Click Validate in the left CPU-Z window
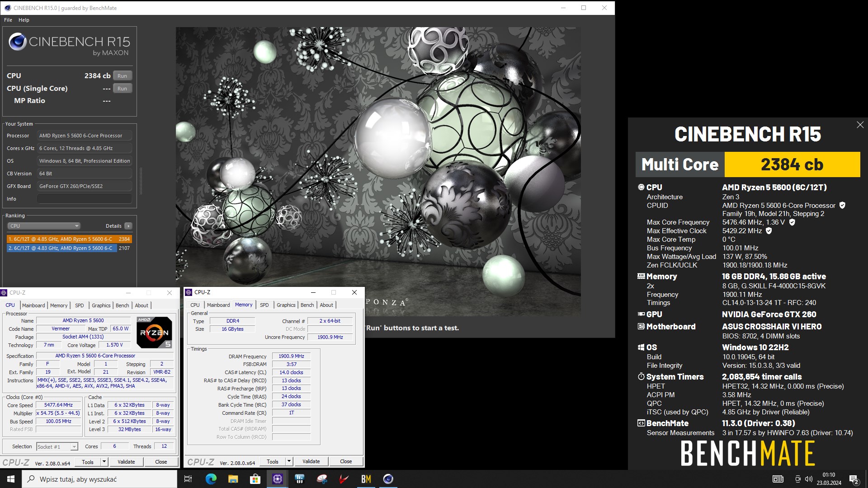The image size is (868, 488). coord(126,462)
